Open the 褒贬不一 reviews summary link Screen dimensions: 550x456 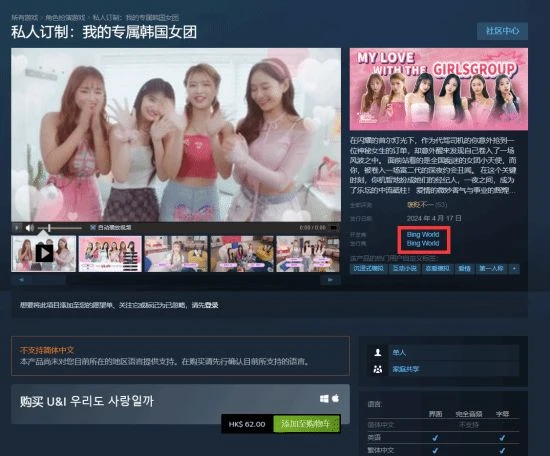(420, 204)
